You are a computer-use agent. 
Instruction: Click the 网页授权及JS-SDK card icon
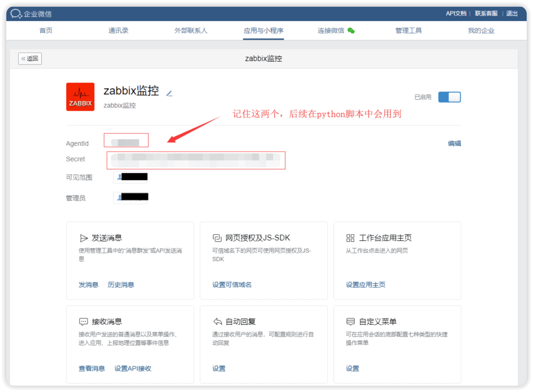(217, 238)
